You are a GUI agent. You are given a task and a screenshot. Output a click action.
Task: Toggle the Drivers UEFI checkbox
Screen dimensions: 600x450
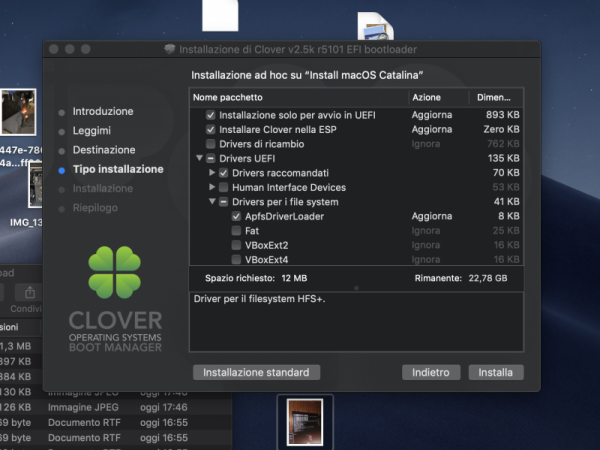click(210, 158)
